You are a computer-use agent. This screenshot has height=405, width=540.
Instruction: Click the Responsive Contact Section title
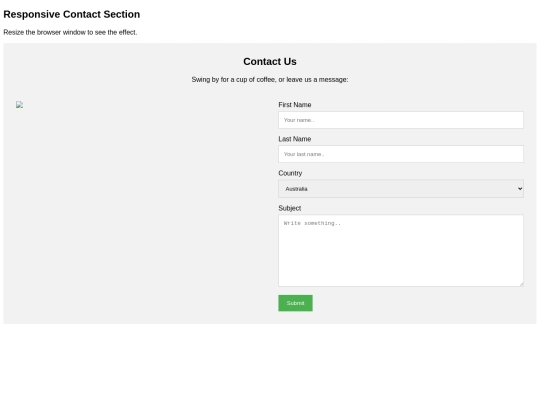72,14
